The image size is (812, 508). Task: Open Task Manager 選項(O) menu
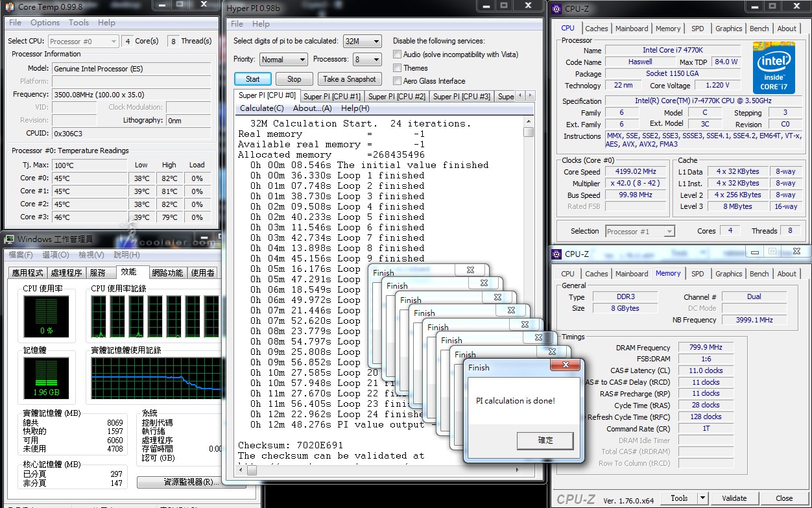point(55,255)
